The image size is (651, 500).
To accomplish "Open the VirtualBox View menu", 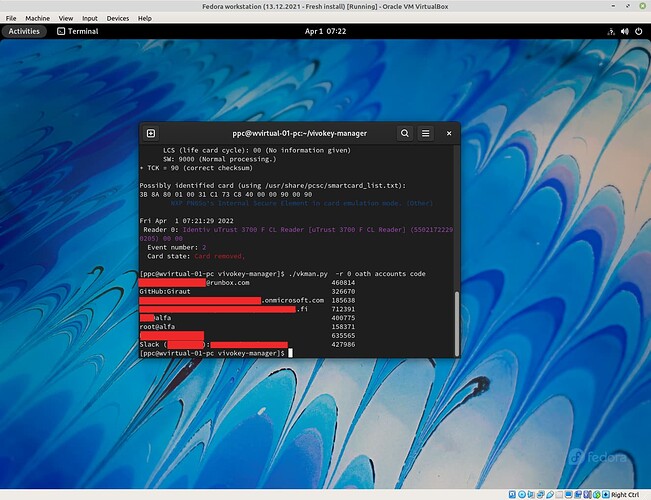I will point(66,18).
